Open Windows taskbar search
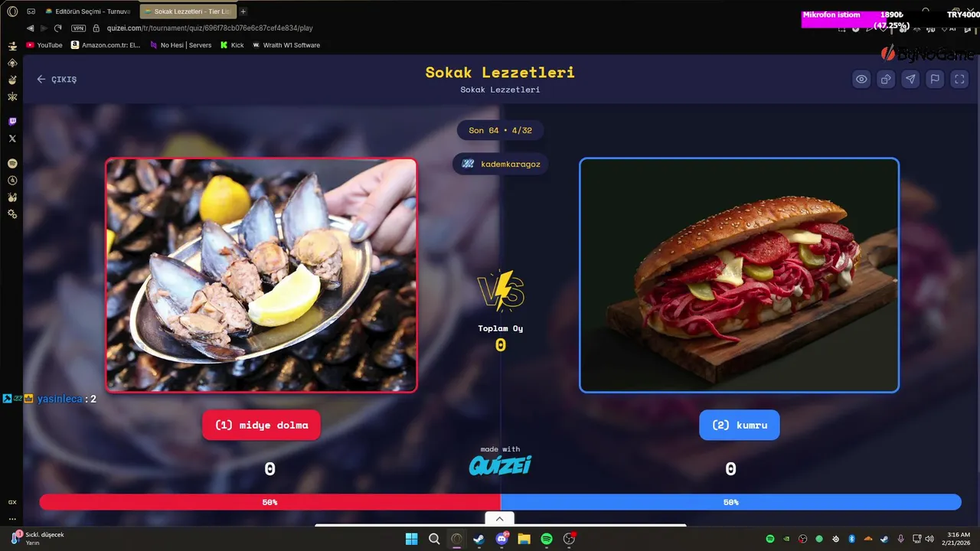 [434, 539]
